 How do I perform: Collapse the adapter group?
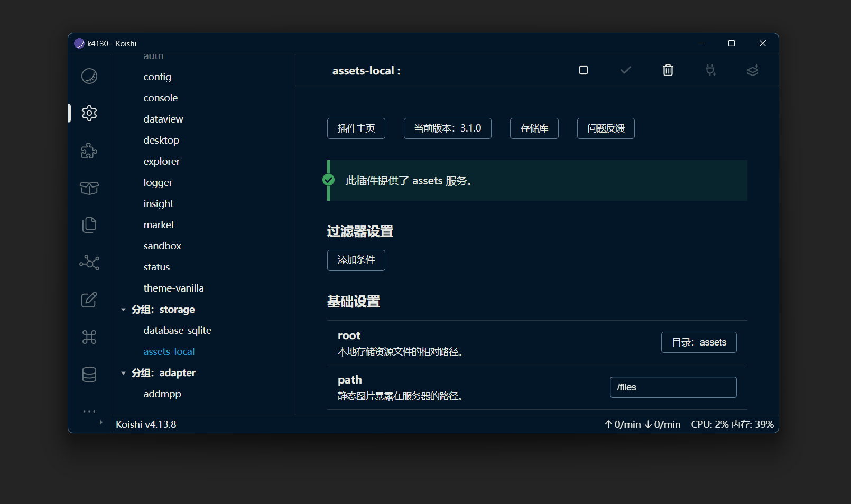pos(123,373)
